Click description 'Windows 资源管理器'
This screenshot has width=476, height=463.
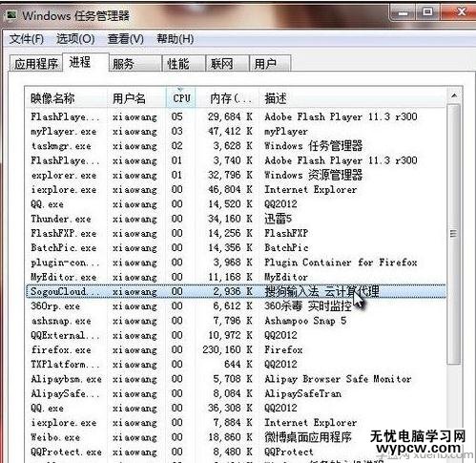click(314, 175)
